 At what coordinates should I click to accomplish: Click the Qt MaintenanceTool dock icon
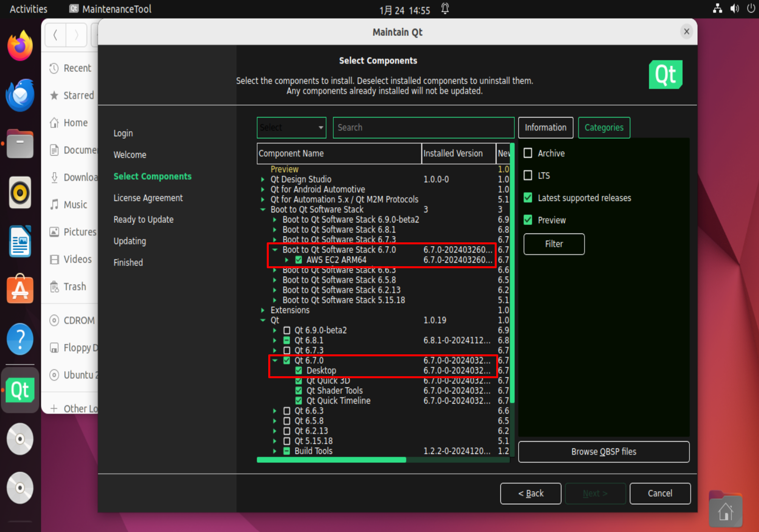20,390
